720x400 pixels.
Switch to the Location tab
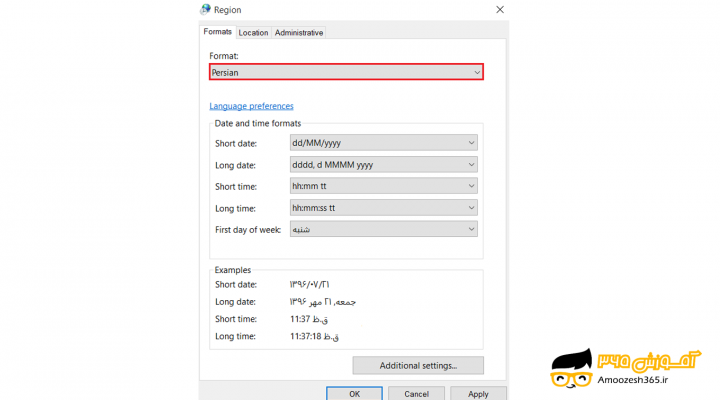point(253,33)
